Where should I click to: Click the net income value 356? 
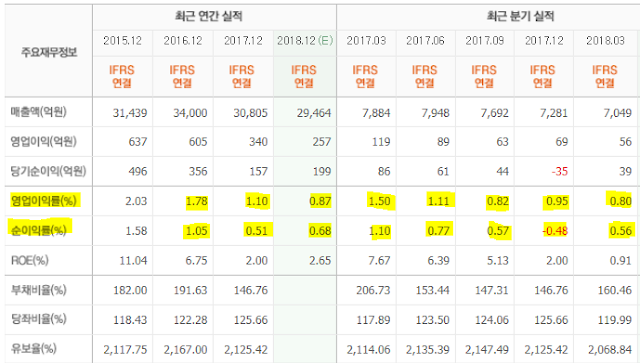pos(198,171)
